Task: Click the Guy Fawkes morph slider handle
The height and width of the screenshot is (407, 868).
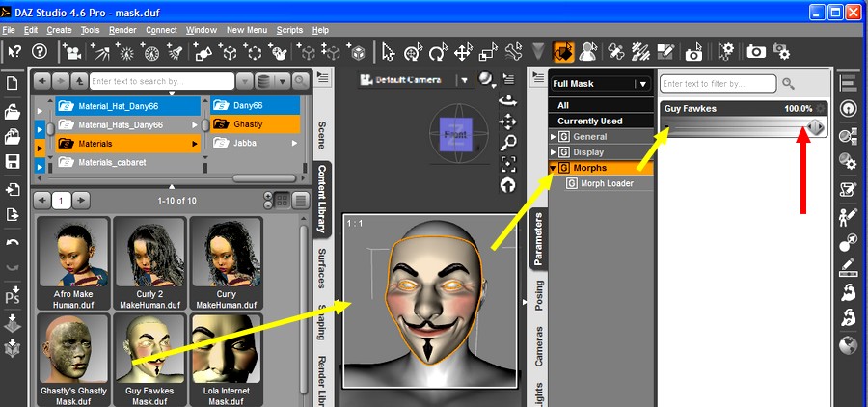Action: coord(814,128)
